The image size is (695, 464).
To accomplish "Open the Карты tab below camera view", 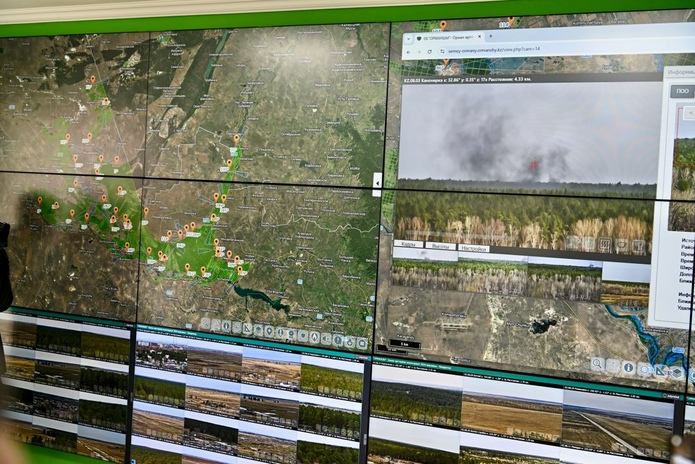I will point(407,244).
